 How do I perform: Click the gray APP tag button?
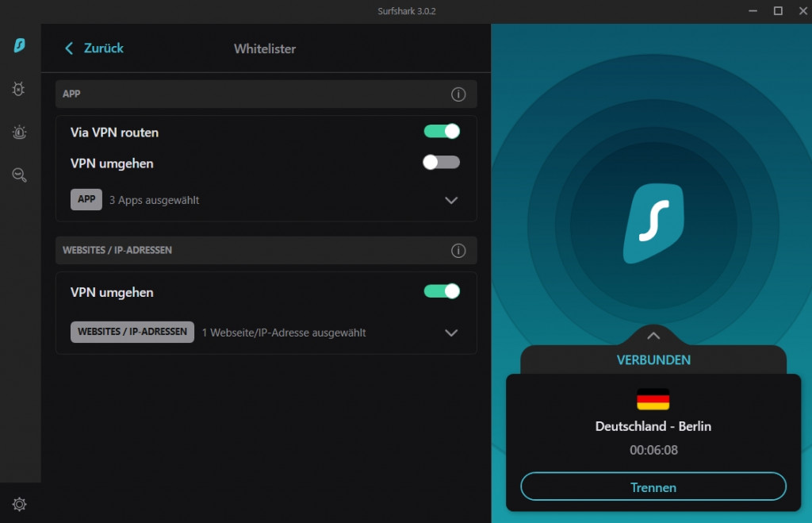86,199
